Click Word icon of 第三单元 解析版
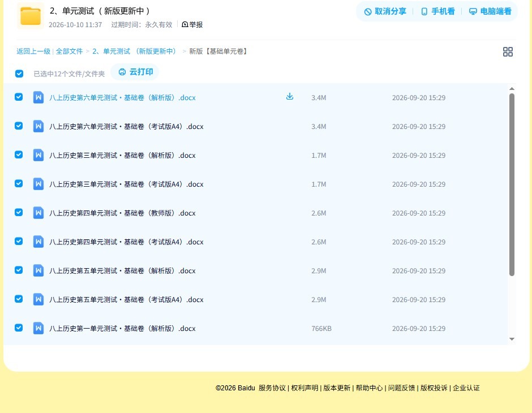Viewport: 532px width, 413px height. 38,155
